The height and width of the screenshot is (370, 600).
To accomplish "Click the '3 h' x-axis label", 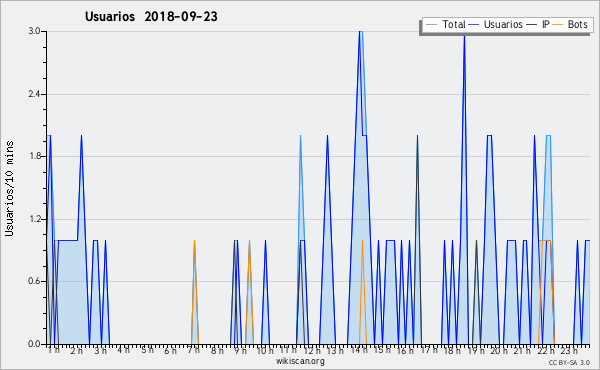I will click(100, 350).
